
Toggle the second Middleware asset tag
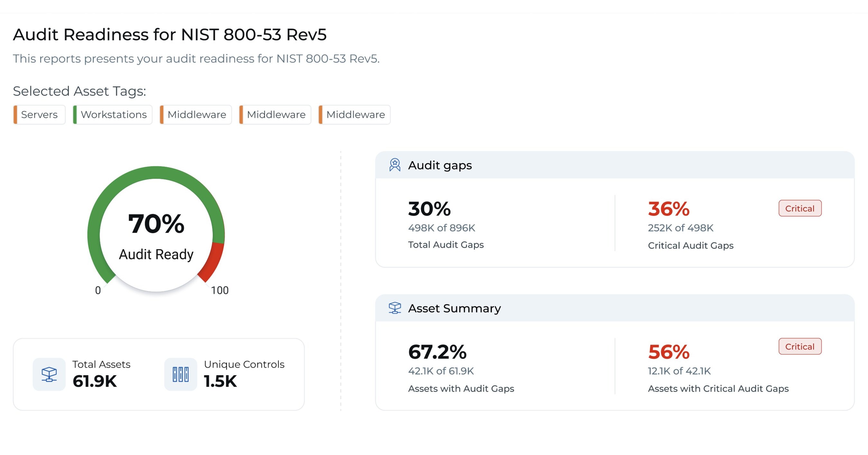click(x=275, y=115)
